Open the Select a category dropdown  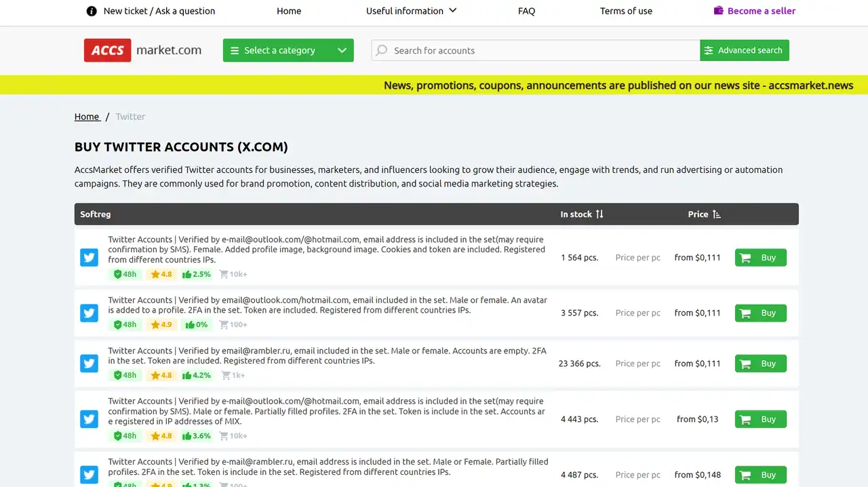pyautogui.click(x=288, y=50)
